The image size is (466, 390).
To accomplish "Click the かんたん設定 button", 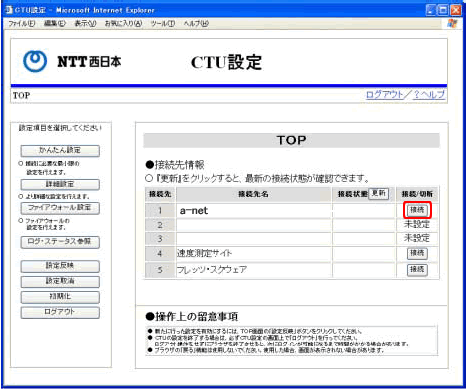I will point(60,150).
